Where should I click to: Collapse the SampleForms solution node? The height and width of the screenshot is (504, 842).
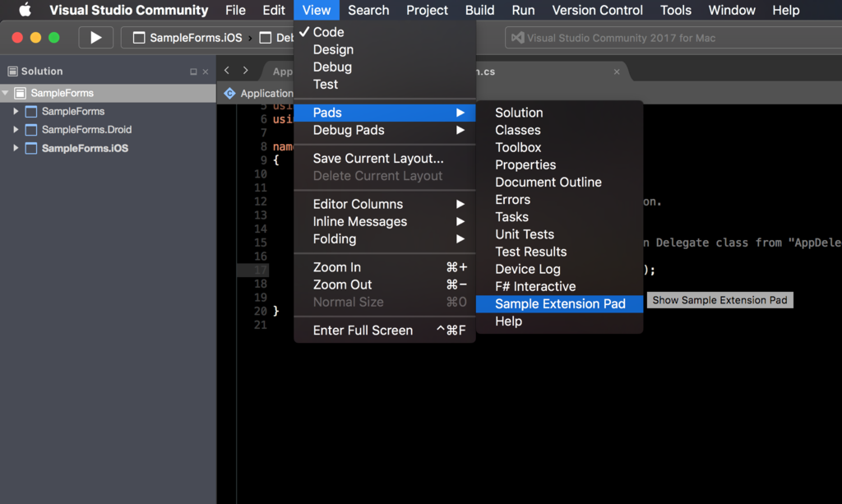coord(6,93)
